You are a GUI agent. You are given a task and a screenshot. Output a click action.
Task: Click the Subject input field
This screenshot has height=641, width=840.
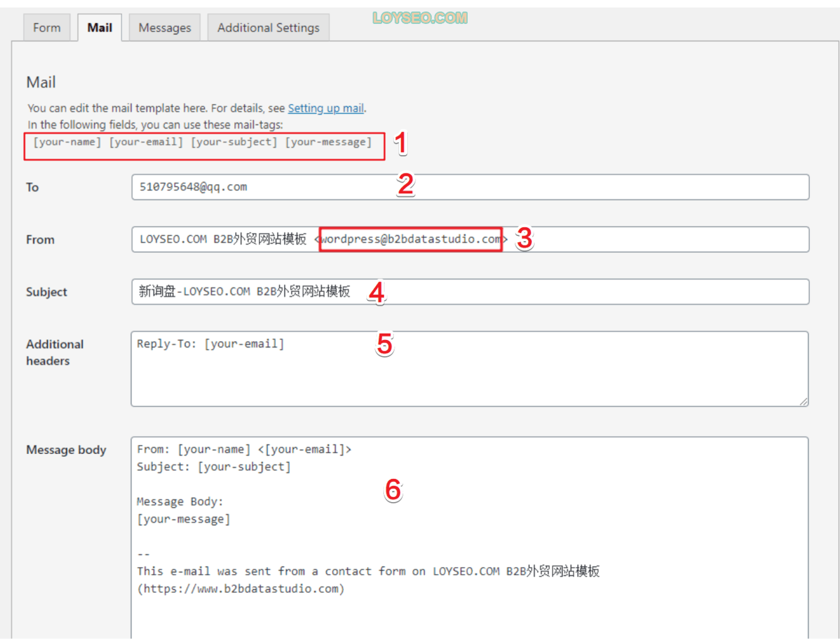pyautogui.click(x=470, y=292)
